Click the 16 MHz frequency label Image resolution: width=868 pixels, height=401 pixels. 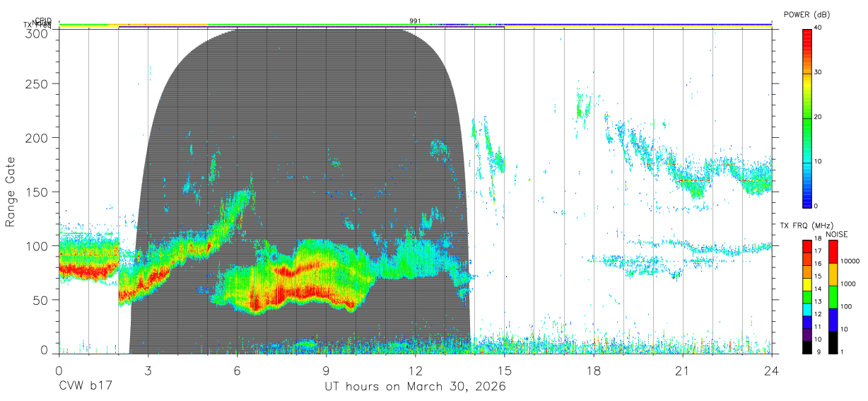[x=817, y=264]
